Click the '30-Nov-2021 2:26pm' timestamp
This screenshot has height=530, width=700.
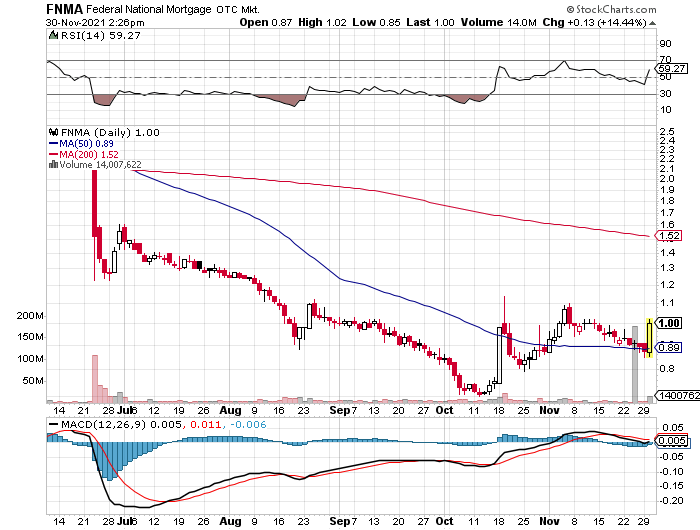click(x=95, y=23)
